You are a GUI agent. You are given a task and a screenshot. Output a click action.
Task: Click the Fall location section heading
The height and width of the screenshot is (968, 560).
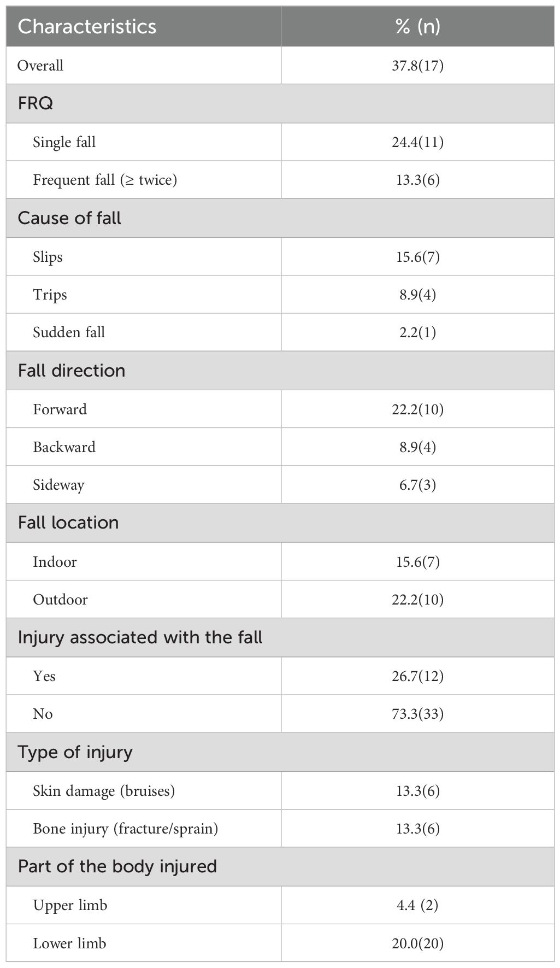coord(68,523)
